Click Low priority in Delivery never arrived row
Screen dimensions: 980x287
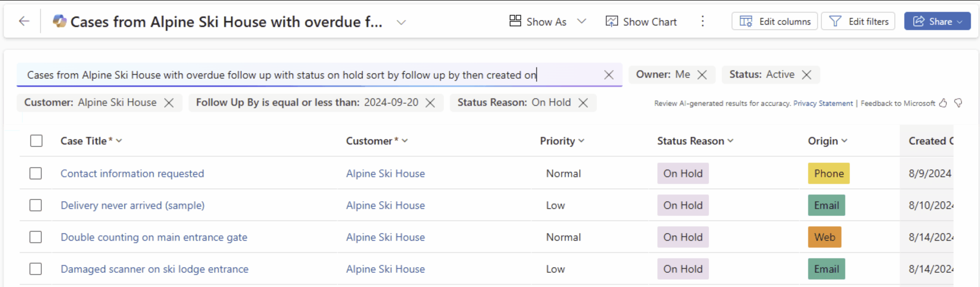click(x=556, y=206)
